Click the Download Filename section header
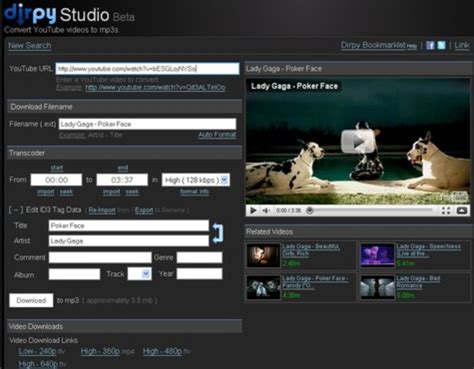 pos(125,107)
